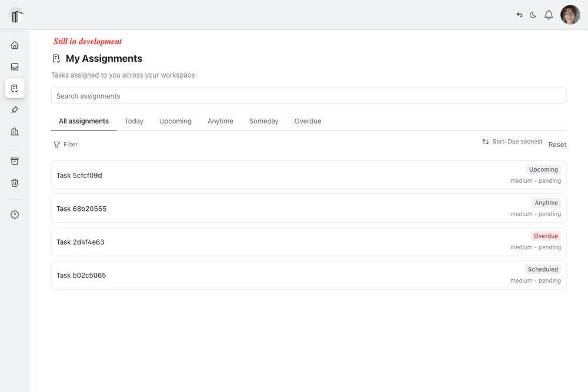The height and width of the screenshot is (392, 588).
Task: Switch to the Overdue tab
Action: coord(308,121)
